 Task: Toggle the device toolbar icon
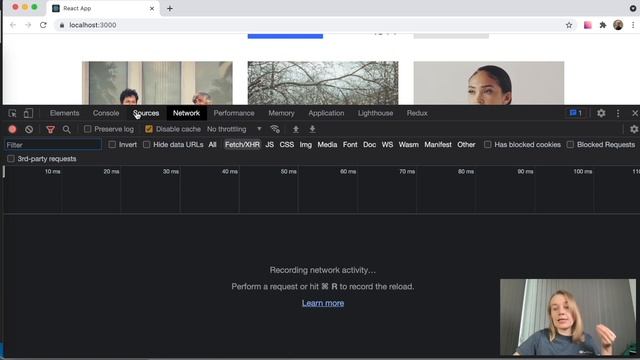click(x=28, y=113)
